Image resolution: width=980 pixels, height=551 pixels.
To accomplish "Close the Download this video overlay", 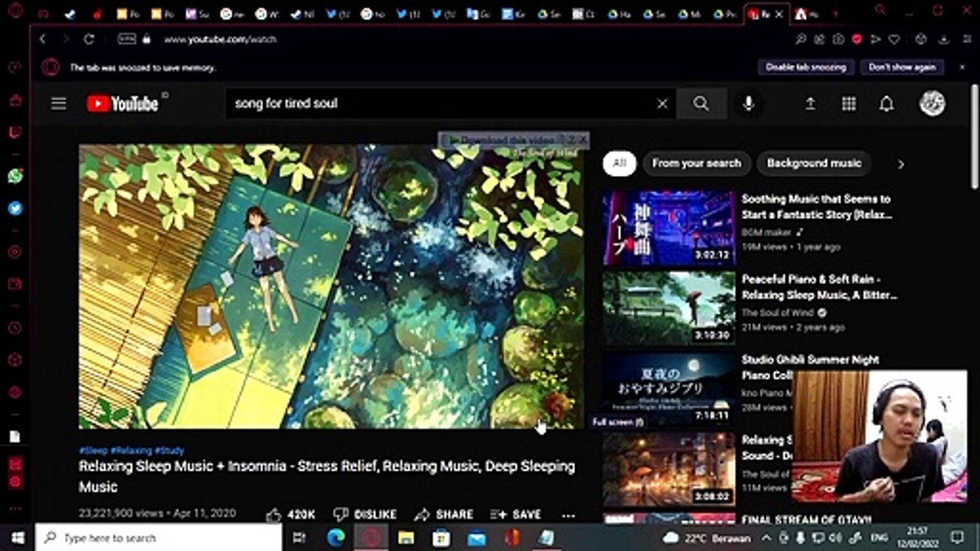I will click(x=583, y=140).
